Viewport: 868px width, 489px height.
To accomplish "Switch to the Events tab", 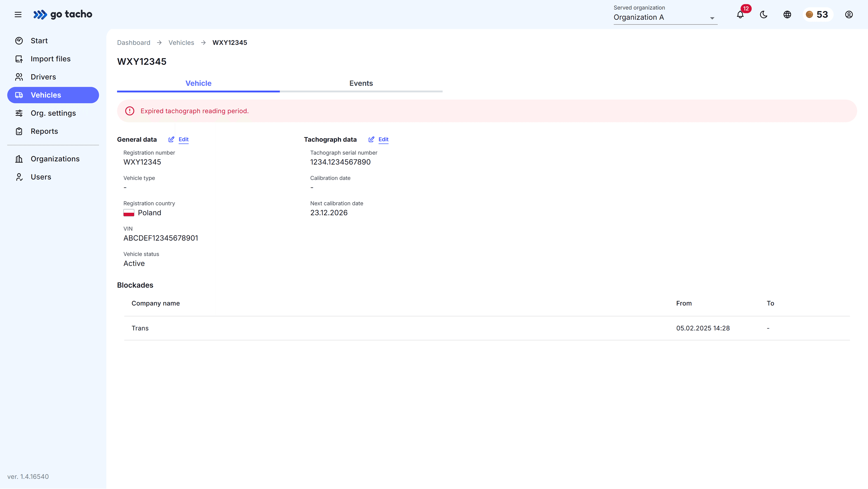I will click(361, 83).
